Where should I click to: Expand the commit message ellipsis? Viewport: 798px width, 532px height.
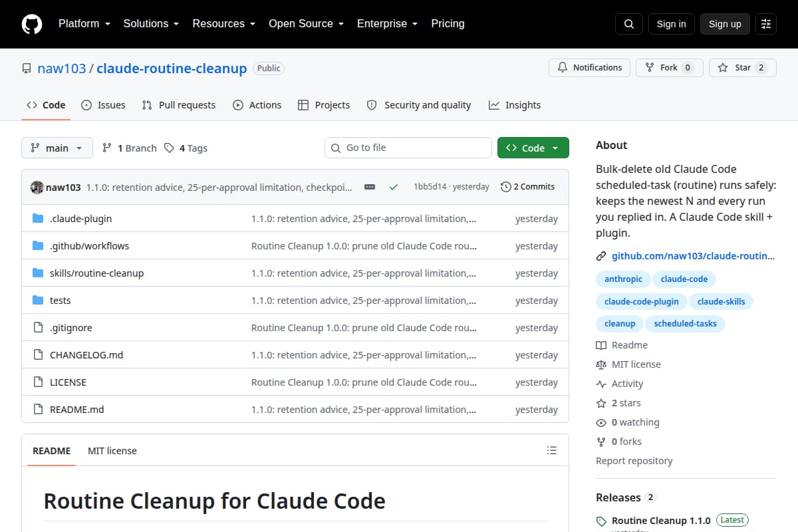click(370, 188)
